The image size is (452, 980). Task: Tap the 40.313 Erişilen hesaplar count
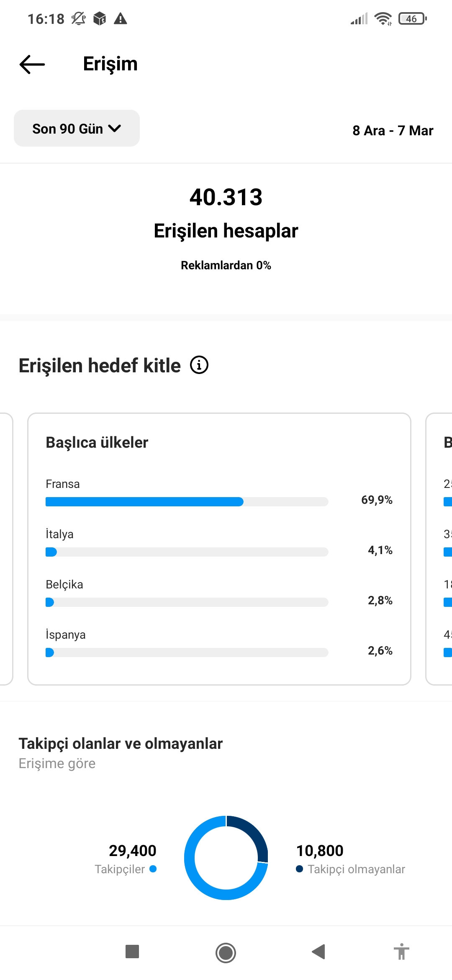coord(226,197)
